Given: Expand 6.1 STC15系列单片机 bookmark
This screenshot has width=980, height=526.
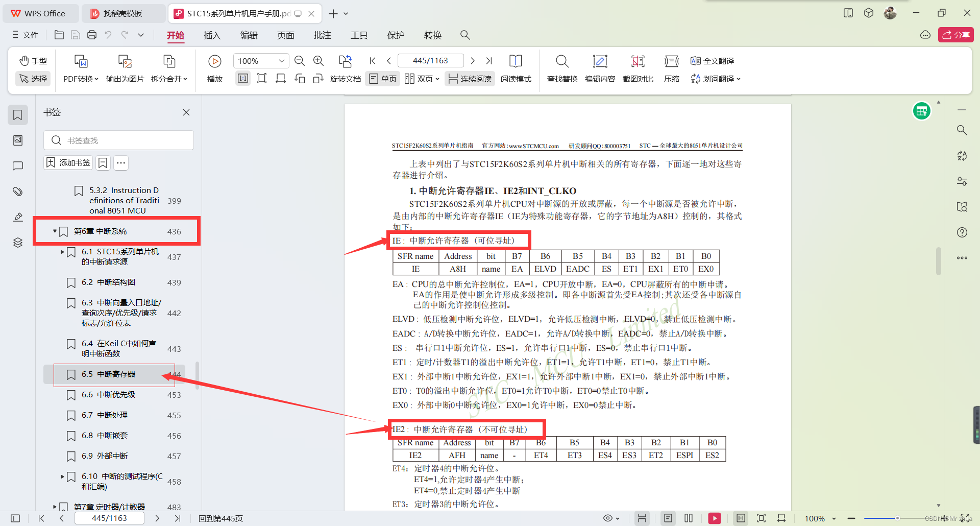Looking at the screenshot, I should tap(62, 252).
